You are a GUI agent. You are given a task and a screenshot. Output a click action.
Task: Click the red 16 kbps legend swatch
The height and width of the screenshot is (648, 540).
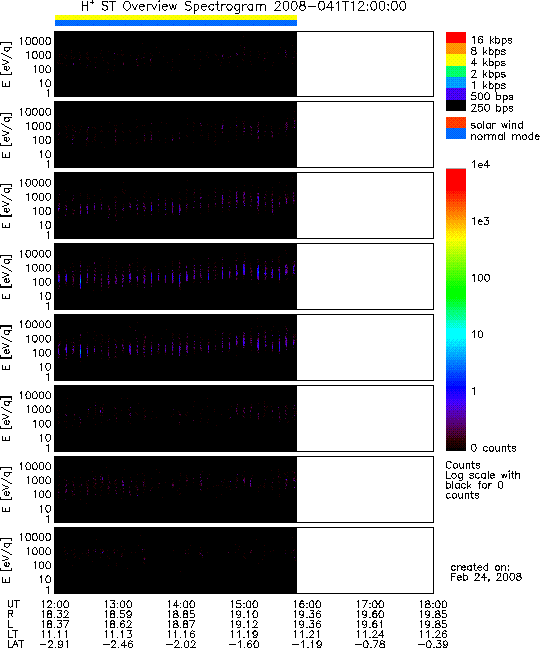(456, 38)
